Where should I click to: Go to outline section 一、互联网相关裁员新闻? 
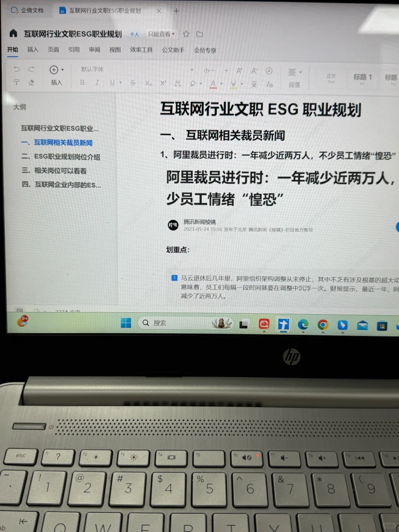(x=57, y=143)
